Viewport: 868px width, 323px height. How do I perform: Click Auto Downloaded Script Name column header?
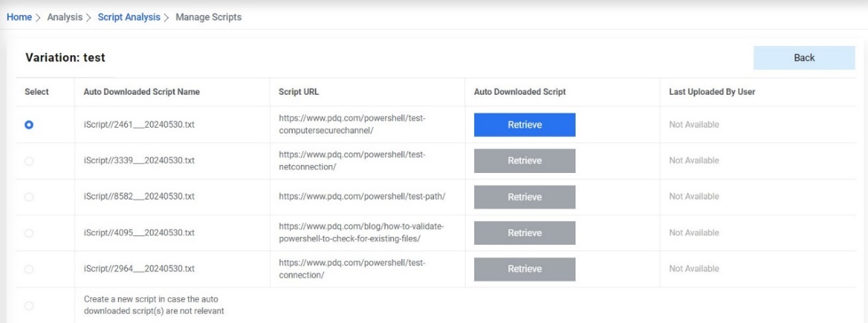[142, 92]
